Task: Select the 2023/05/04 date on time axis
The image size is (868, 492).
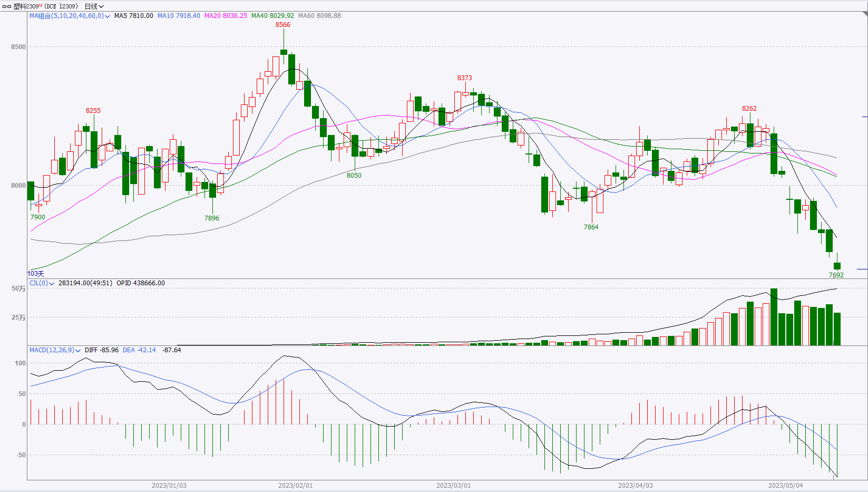Action: [x=785, y=485]
